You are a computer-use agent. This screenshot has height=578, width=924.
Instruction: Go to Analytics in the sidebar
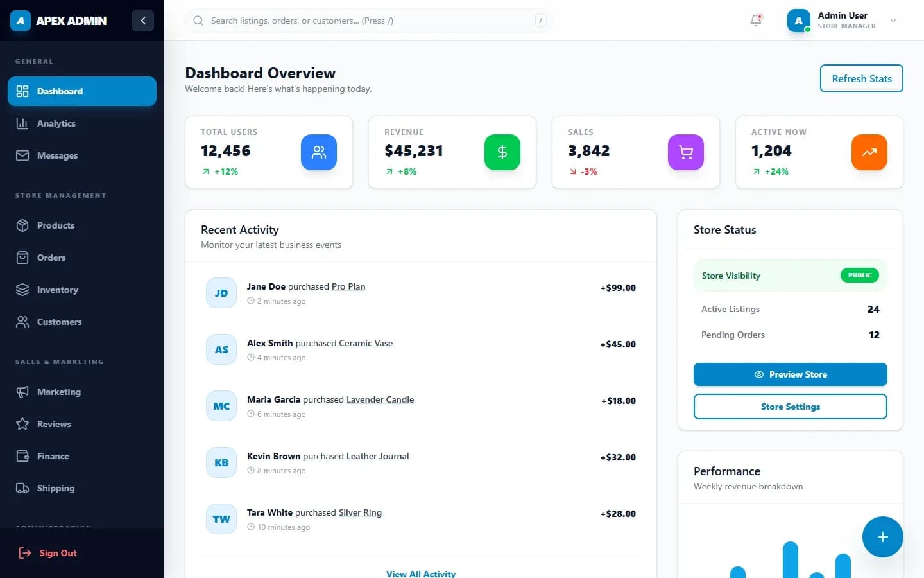(82, 123)
